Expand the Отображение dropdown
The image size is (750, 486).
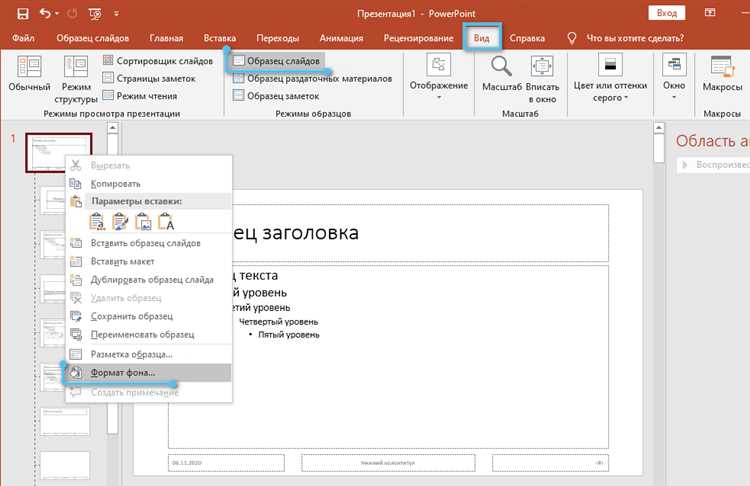(x=439, y=77)
